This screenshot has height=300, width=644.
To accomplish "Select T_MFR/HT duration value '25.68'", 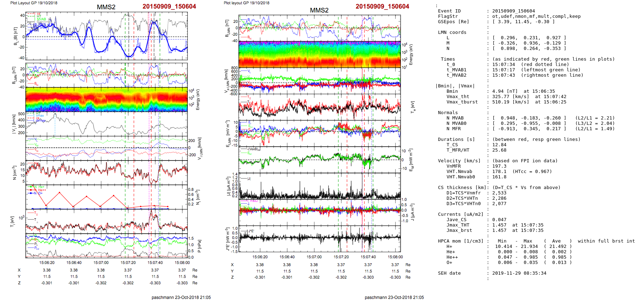I will [499, 150].
